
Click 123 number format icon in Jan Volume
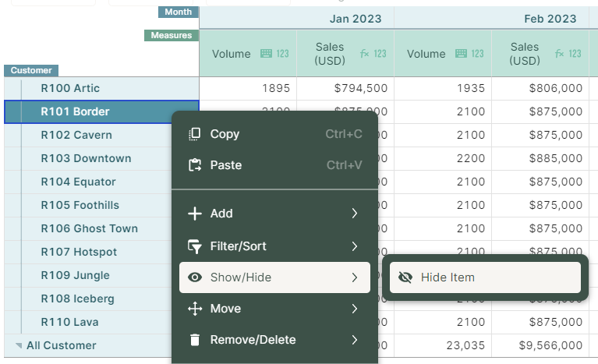pos(282,53)
